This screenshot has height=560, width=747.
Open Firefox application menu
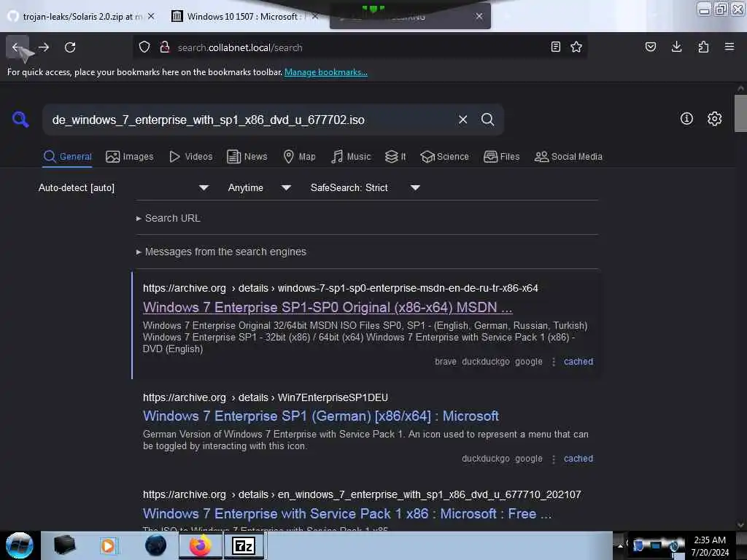coord(729,47)
